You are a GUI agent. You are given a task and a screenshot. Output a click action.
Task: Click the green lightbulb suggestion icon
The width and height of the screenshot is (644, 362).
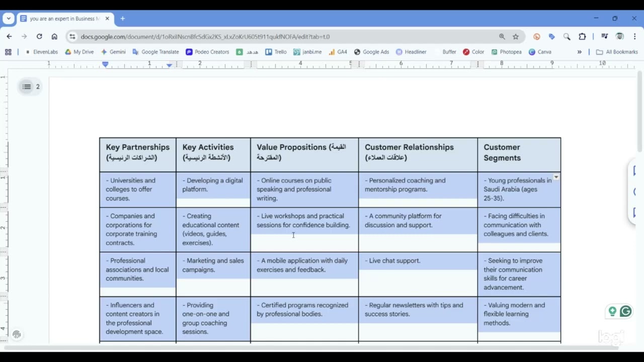pos(612,311)
